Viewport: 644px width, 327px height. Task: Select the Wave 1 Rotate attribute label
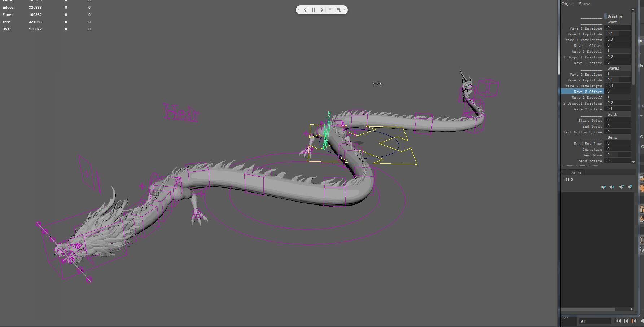point(588,63)
